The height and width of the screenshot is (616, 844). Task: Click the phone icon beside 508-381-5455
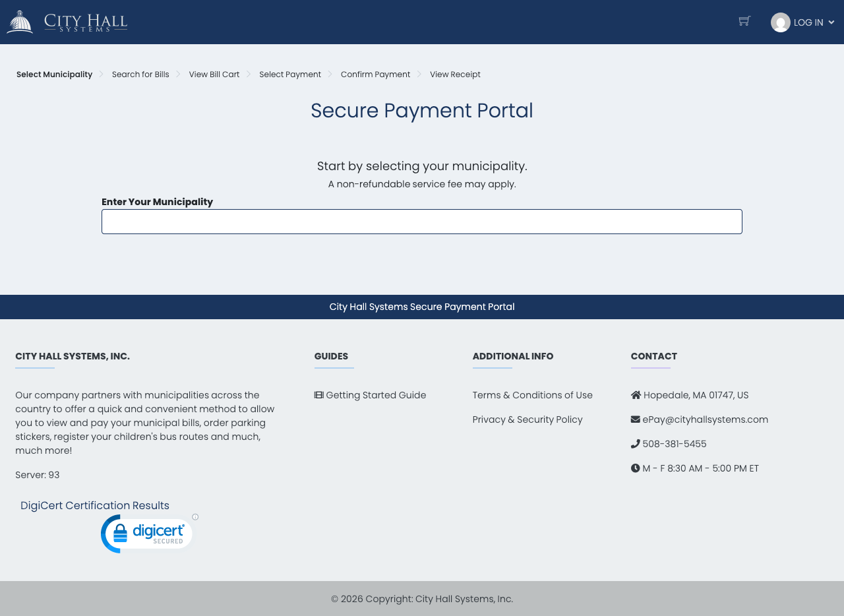636,444
